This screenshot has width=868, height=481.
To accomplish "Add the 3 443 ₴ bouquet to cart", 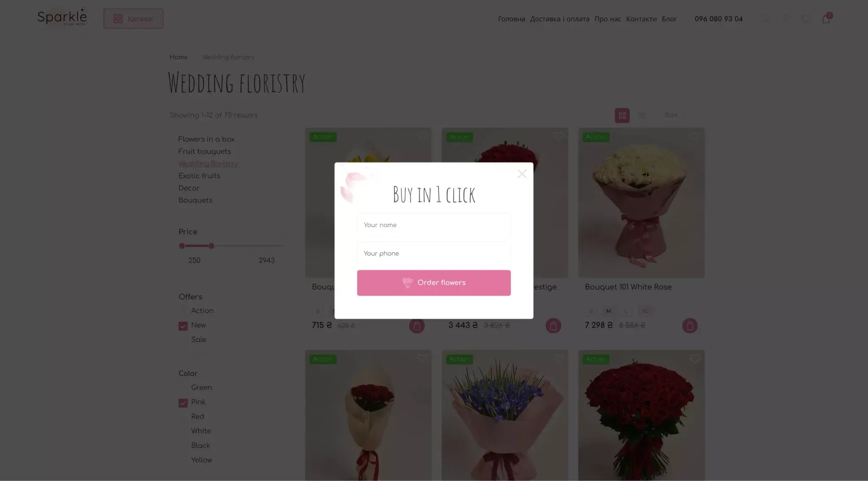I will pyautogui.click(x=553, y=326).
